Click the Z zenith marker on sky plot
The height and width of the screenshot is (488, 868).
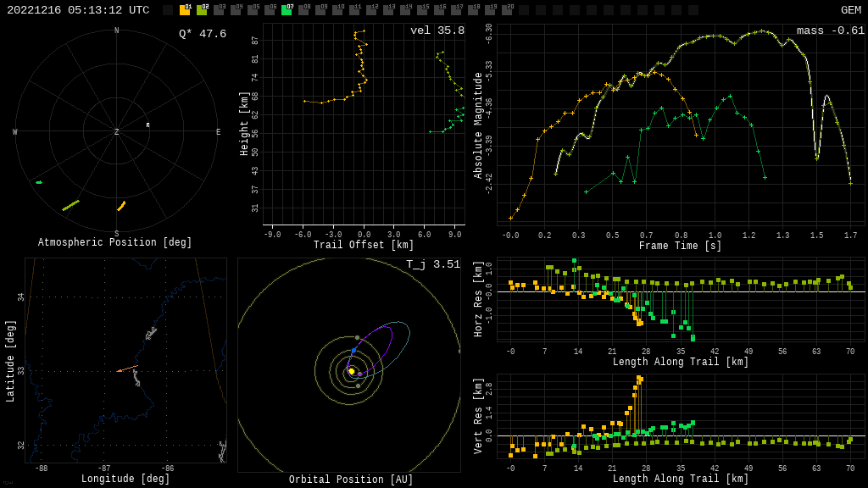[x=117, y=132]
